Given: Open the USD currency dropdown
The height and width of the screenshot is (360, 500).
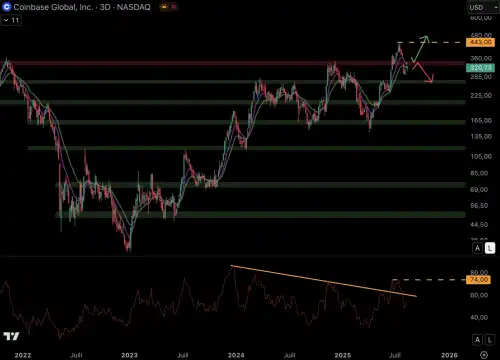Looking at the screenshot, I should [483, 7].
